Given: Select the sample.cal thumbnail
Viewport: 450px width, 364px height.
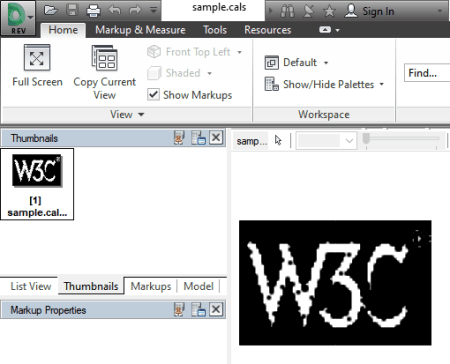Looking at the screenshot, I should [37, 184].
